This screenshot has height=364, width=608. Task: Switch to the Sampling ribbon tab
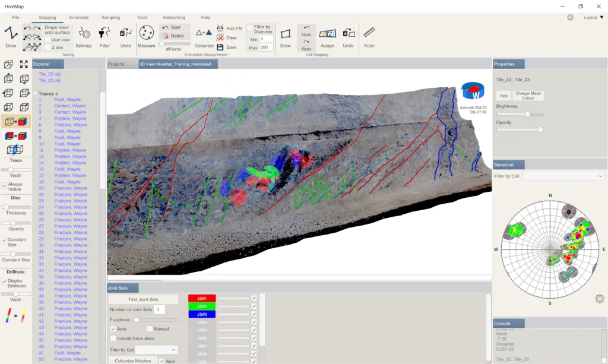110,17
